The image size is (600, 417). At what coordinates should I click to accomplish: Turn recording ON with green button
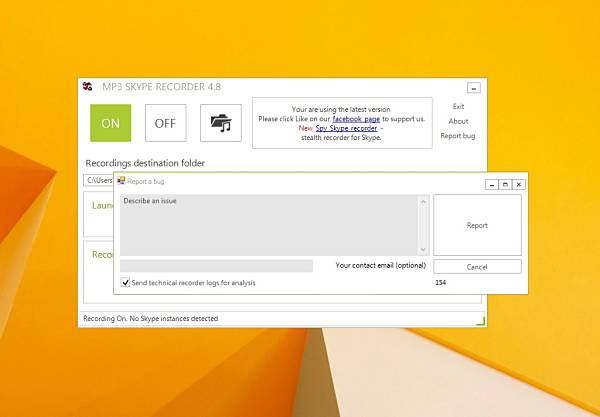(x=111, y=123)
